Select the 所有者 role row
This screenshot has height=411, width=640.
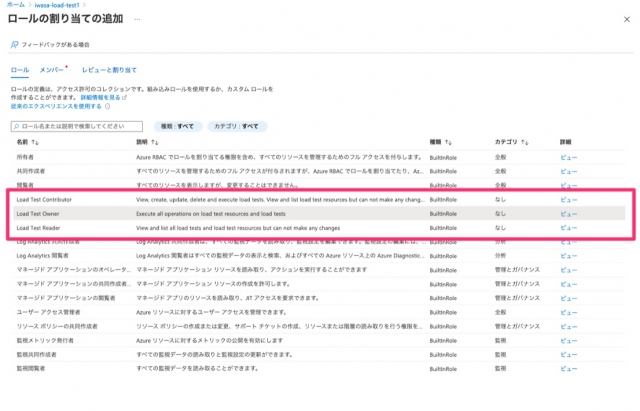[x=319, y=158]
